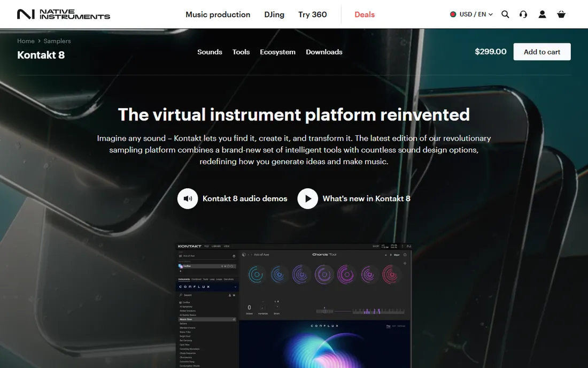Expand the USD / EN region dropdown
This screenshot has height=368, width=588.
tap(471, 14)
